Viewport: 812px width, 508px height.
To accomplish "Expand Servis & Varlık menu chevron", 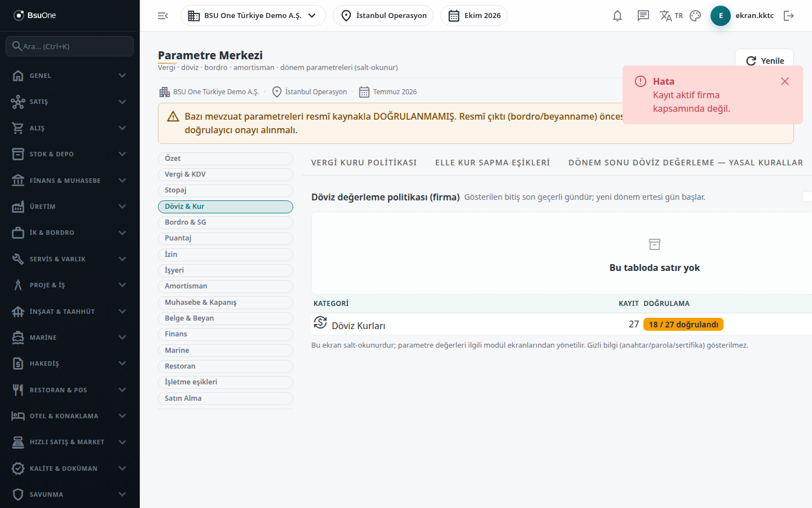I will point(122,259).
